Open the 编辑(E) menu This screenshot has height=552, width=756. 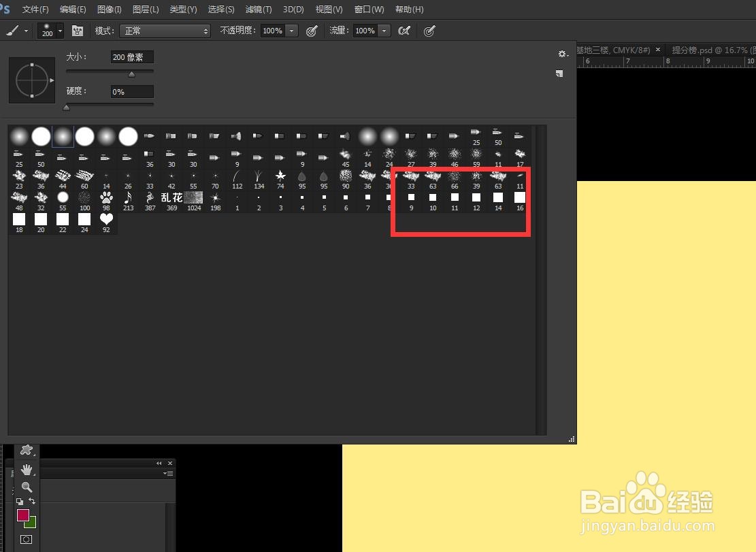pyautogui.click(x=73, y=9)
